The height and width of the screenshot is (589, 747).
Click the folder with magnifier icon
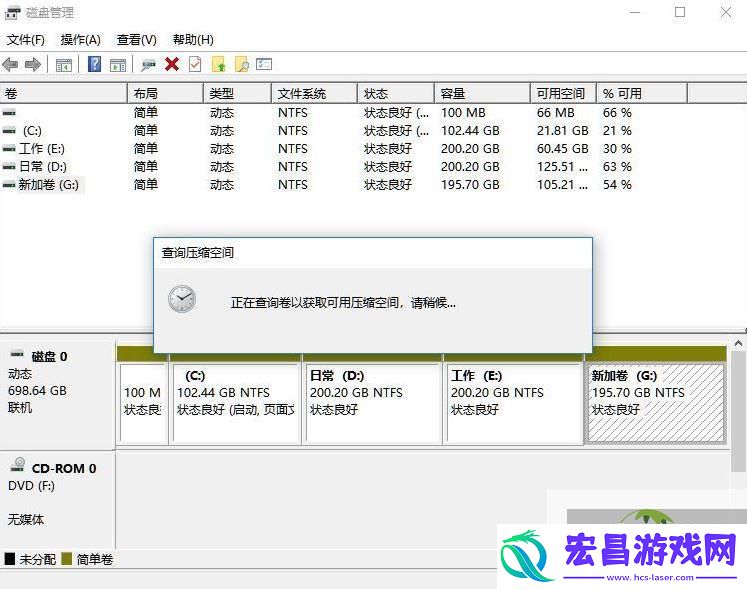pyautogui.click(x=242, y=64)
